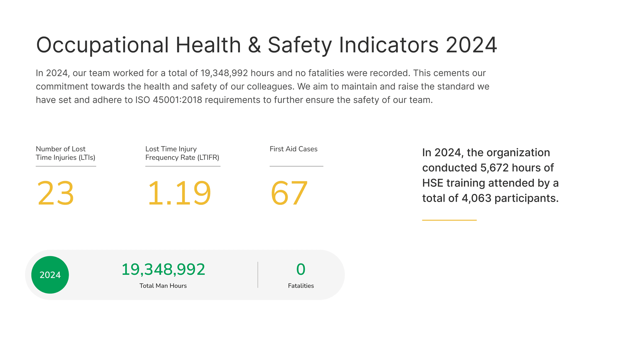644x350 pixels.
Task: Click the green 2024 circle badge
Action: click(50, 275)
